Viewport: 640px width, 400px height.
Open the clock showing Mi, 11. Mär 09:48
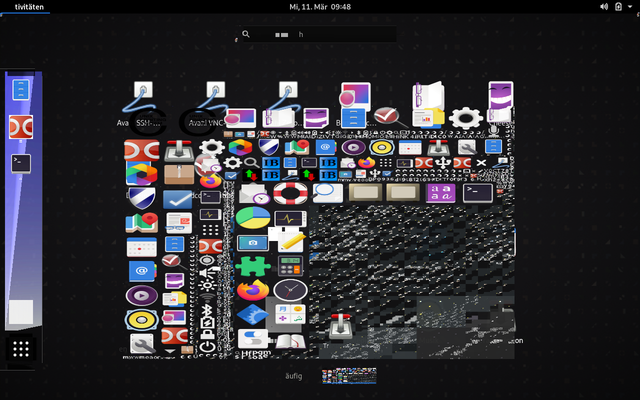click(320, 7)
